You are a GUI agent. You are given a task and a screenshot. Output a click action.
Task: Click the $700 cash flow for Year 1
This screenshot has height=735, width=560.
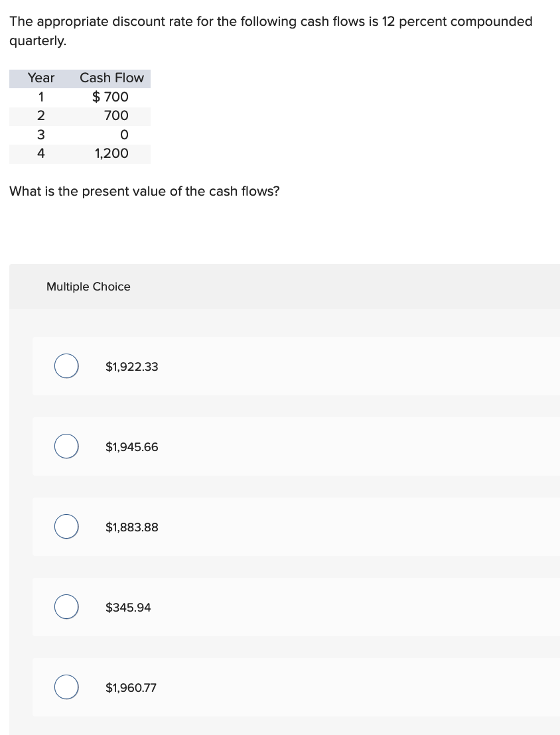[x=110, y=97]
